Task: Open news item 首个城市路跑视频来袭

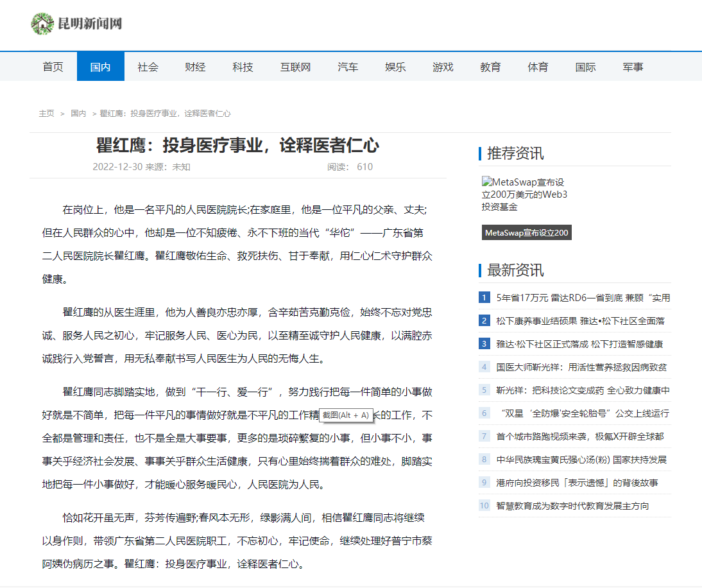Action: [580, 437]
